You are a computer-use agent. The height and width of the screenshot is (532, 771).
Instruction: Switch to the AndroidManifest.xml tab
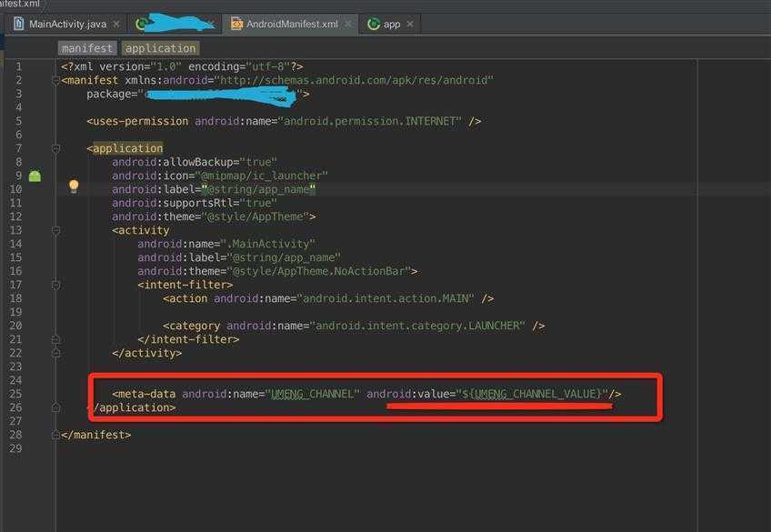point(292,24)
